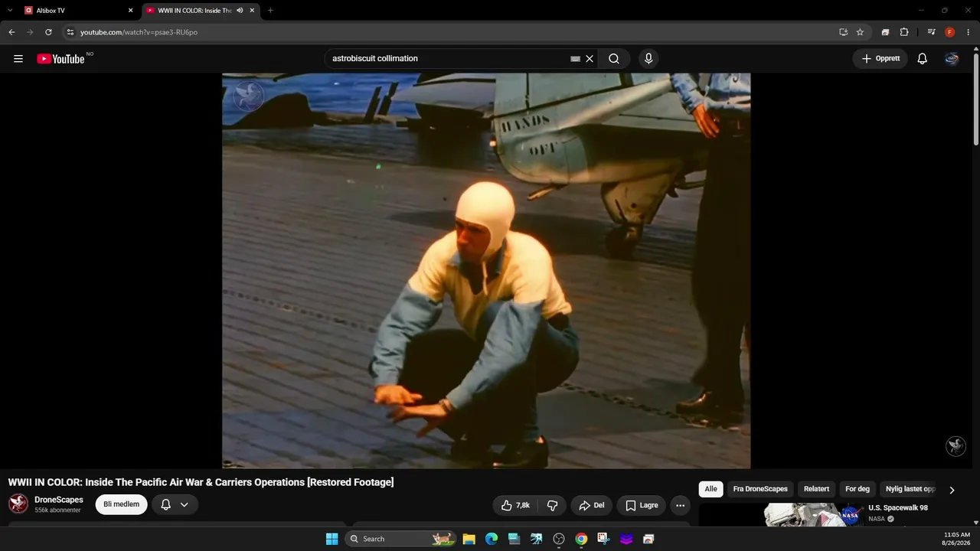Save the video with Lagre button

642,505
